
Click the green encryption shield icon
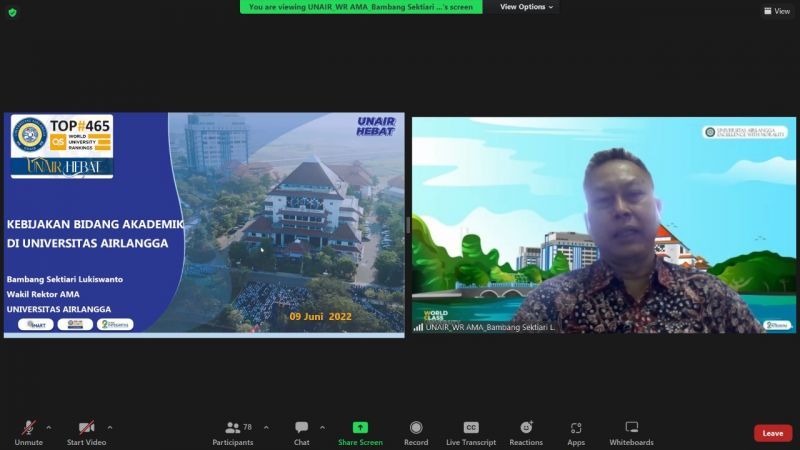[x=12, y=12]
